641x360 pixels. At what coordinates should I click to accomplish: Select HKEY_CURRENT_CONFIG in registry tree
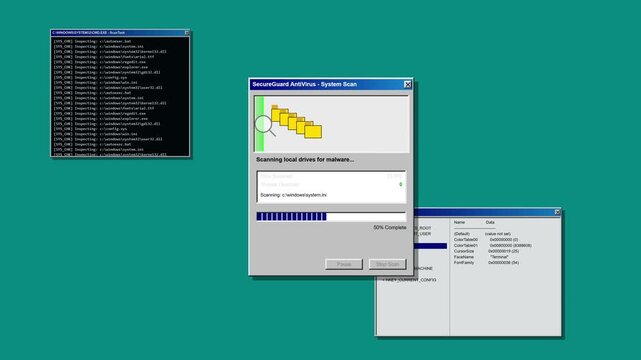[x=410, y=280]
